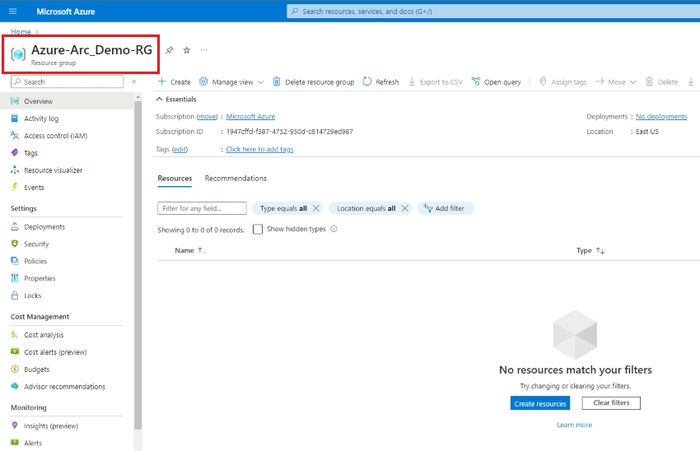Mark resource group as favorite star
The height and width of the screenshot is (451, 700).
(187, 50)
